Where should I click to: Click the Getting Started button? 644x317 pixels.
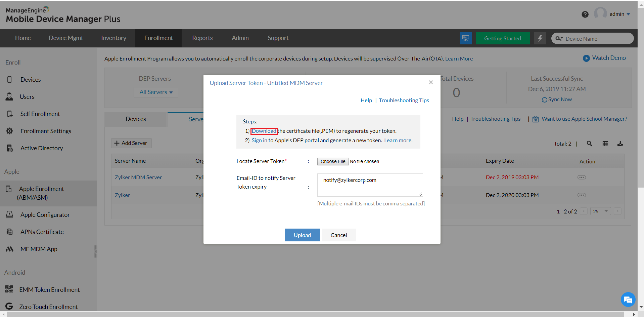pyautogui.click(x=503, y=38)
